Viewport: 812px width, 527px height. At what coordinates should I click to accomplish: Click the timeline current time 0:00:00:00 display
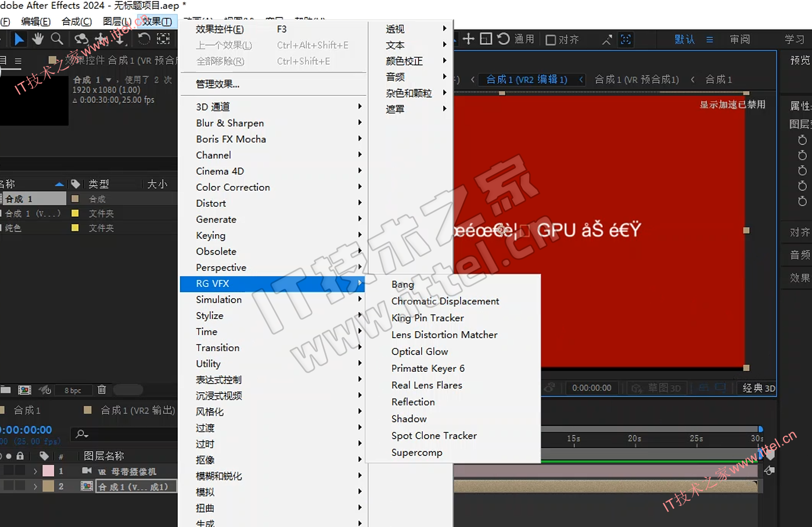[27, 430]
